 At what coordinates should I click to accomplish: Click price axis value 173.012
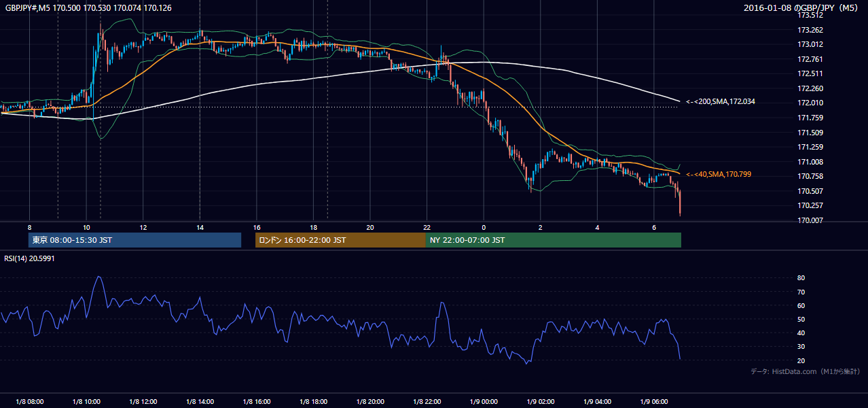[x=811, y=45]
